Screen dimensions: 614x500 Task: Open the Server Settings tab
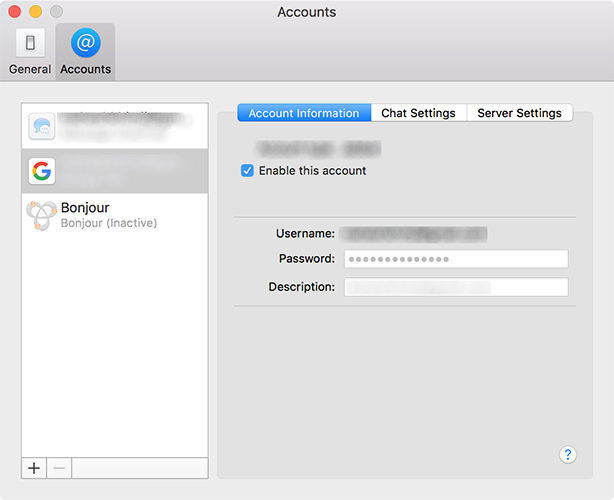point(519,113)
